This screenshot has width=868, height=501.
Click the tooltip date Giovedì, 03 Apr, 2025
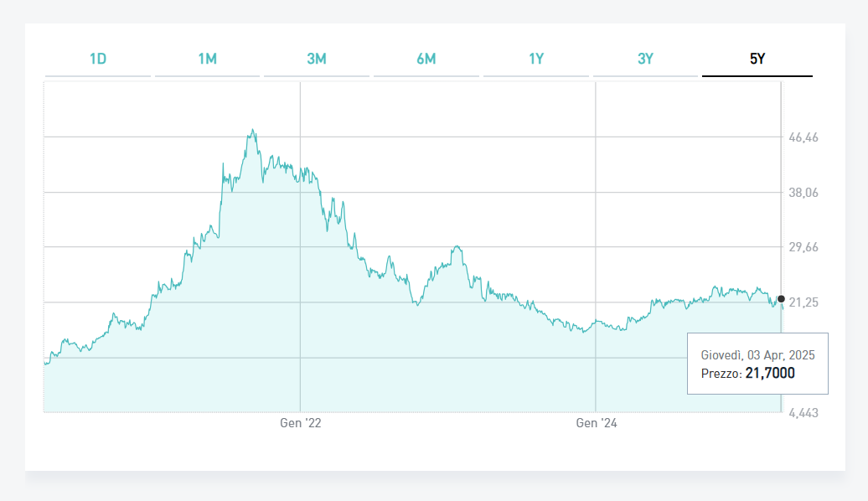pos(757,355)
